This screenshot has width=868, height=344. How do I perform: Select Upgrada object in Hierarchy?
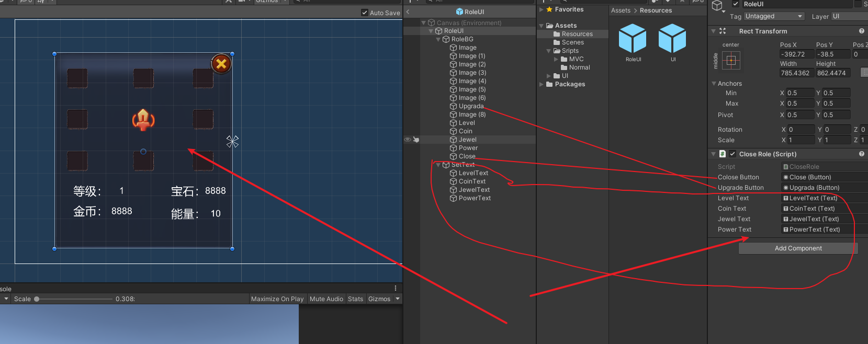click(x=471, y=106)
